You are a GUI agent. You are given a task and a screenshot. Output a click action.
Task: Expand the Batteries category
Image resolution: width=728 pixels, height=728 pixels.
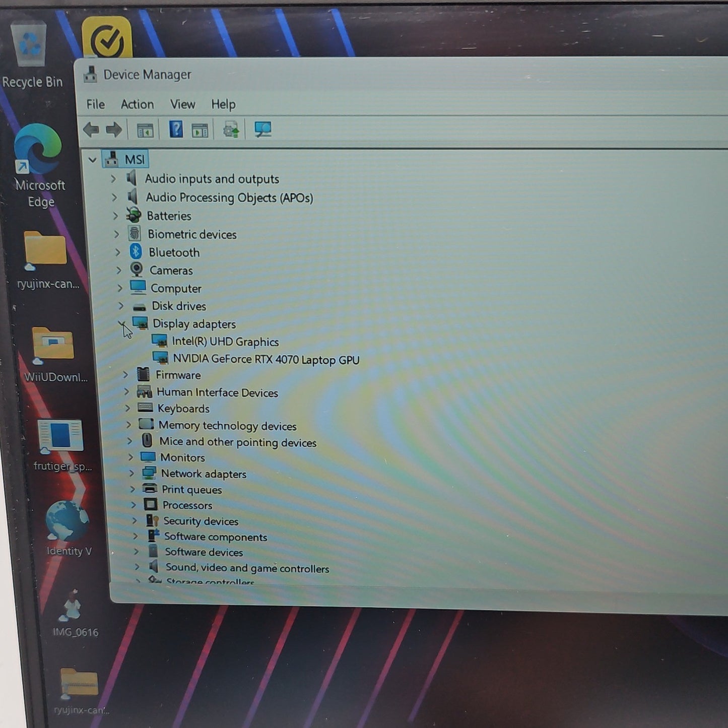(115, 216)
